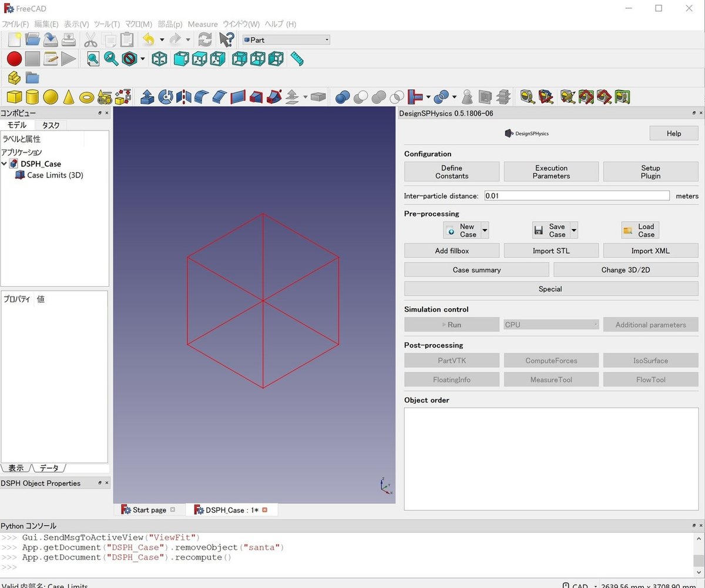Viewport: 705px width, 588px height.
Task: Close the DSPH_Case document tab
Action: 264,510
